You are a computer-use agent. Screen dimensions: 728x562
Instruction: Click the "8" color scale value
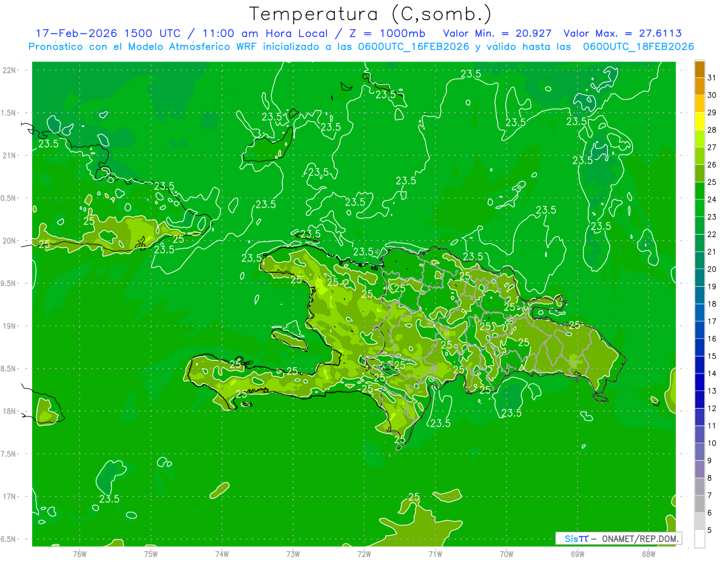(x=710, y=478)
